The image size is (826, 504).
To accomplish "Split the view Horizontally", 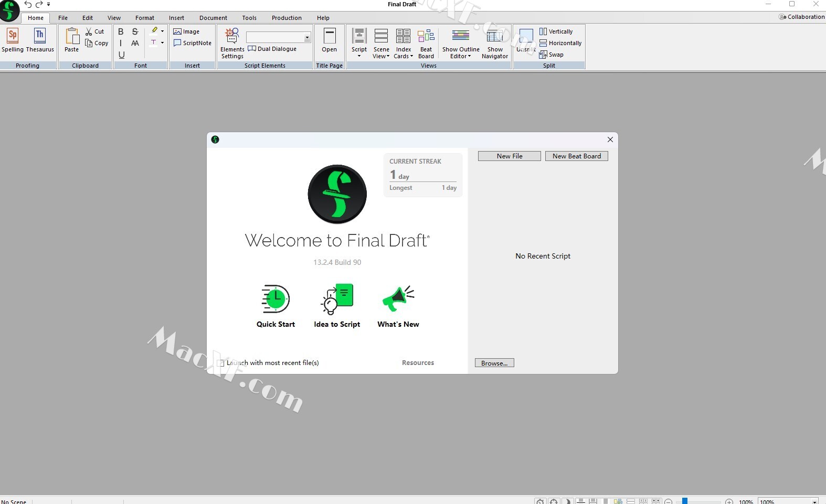I will click(x=560, y=43).
